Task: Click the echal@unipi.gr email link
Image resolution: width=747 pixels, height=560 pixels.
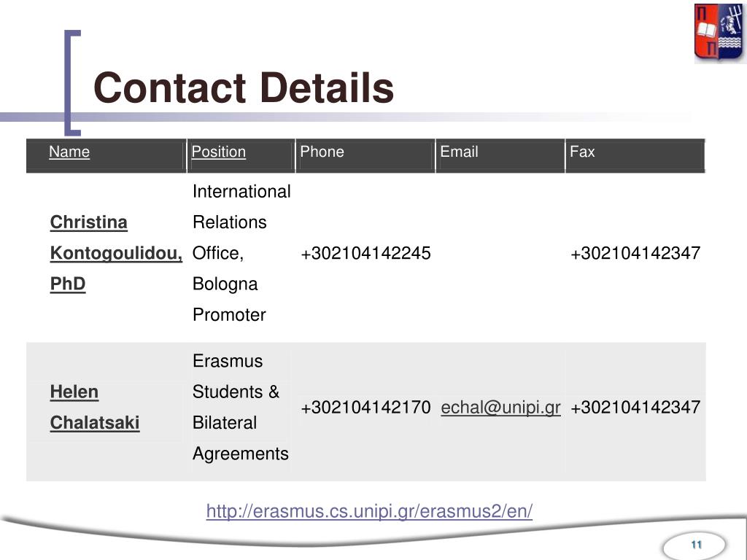Action: point(500,408)
